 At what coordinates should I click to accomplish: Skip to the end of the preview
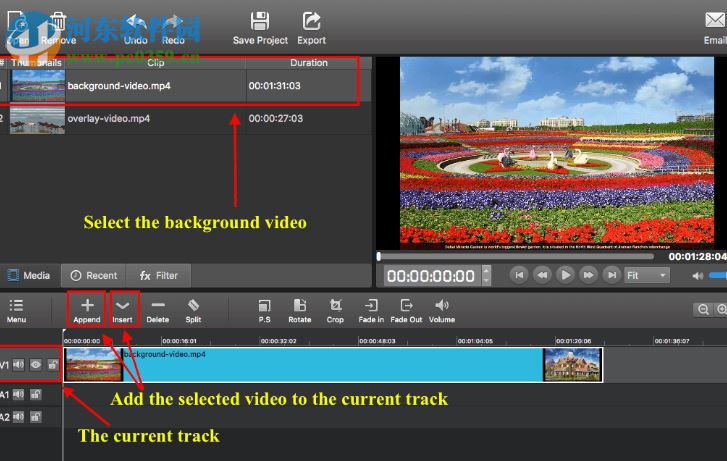click(x=612, y=275)
